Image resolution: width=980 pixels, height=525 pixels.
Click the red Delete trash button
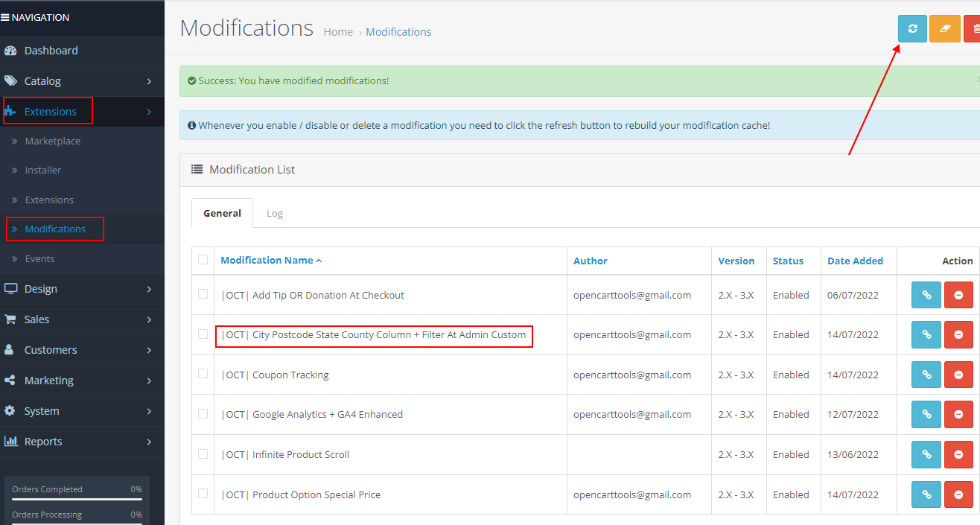973,29
